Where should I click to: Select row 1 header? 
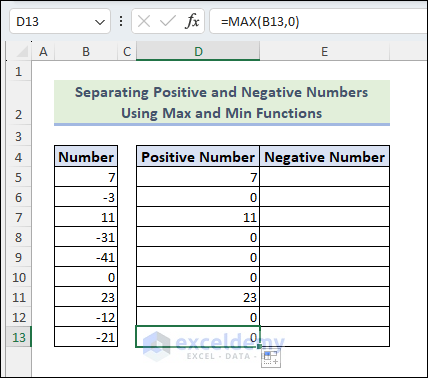tap(19, 71)
